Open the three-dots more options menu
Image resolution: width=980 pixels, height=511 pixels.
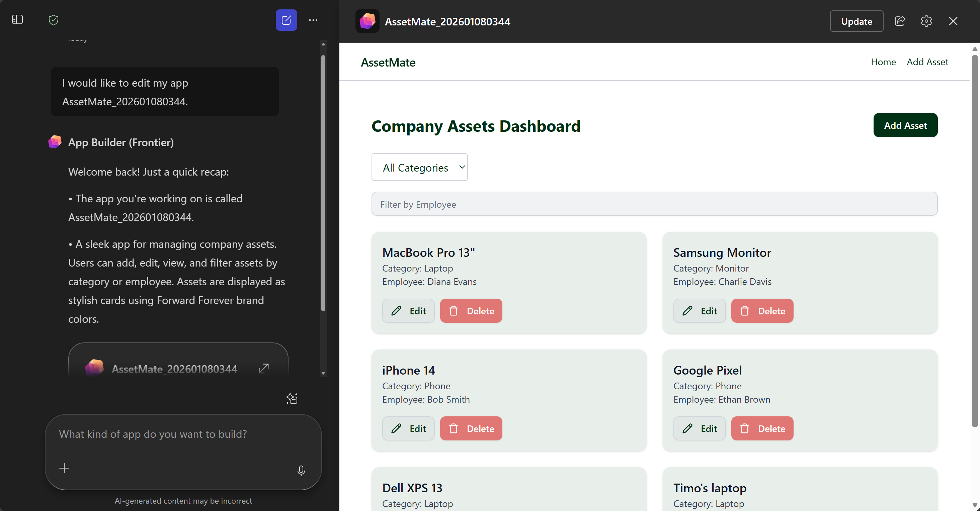click(313, 20)
